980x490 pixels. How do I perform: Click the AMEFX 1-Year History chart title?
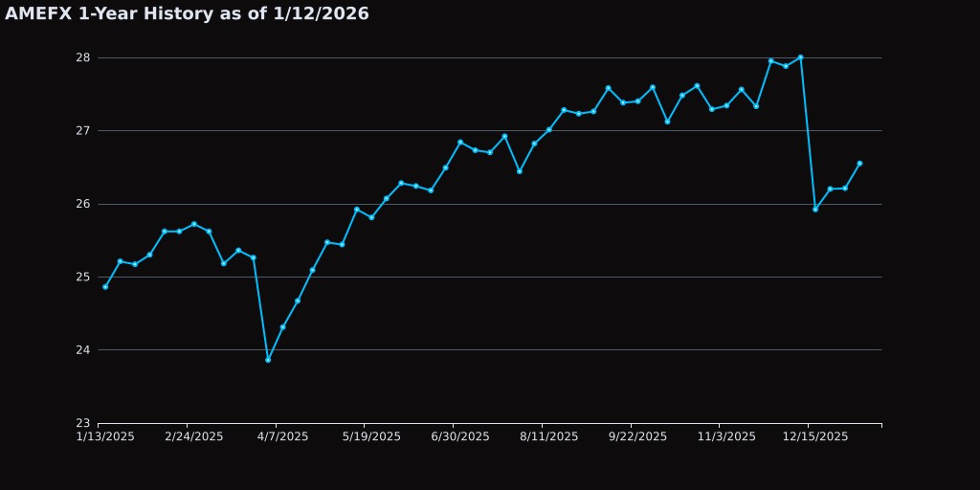click(187, 14)
